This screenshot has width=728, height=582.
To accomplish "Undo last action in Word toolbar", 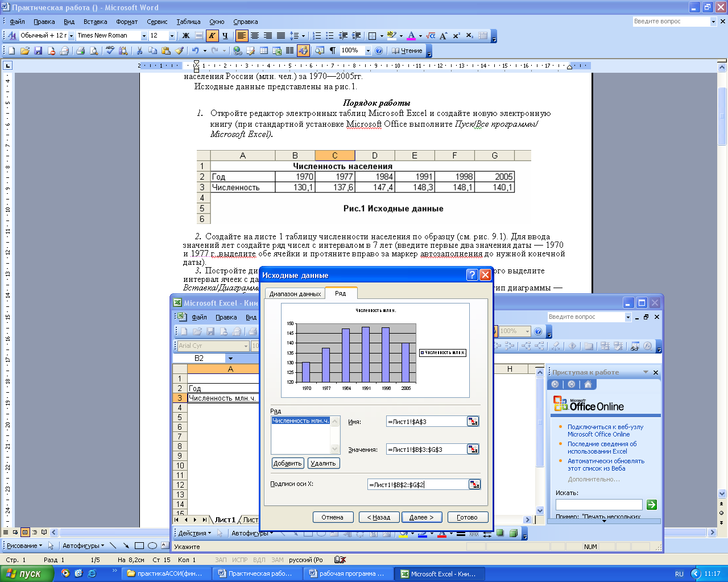I will (196, 51).
